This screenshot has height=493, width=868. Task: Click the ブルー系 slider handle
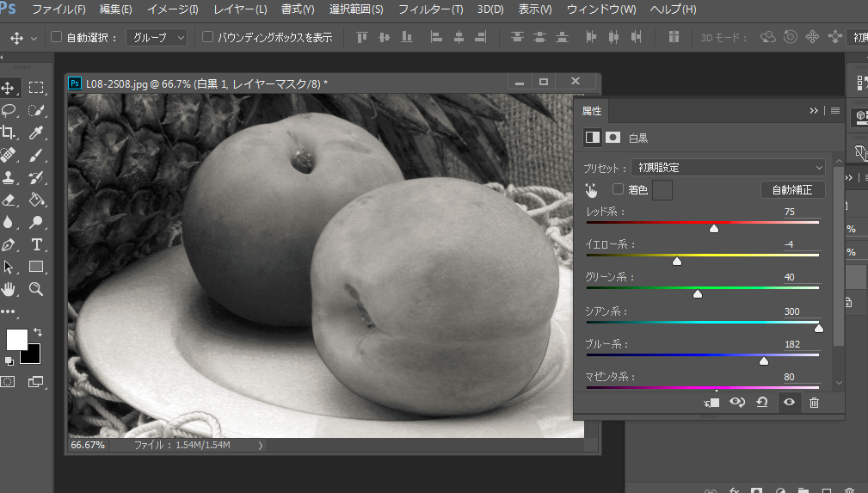click(x=764, y=361)
